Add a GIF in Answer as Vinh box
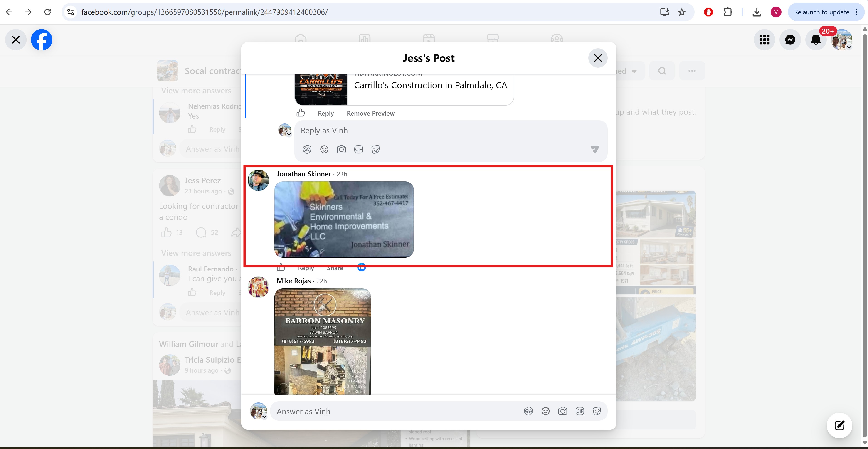 tap(579, 411)
